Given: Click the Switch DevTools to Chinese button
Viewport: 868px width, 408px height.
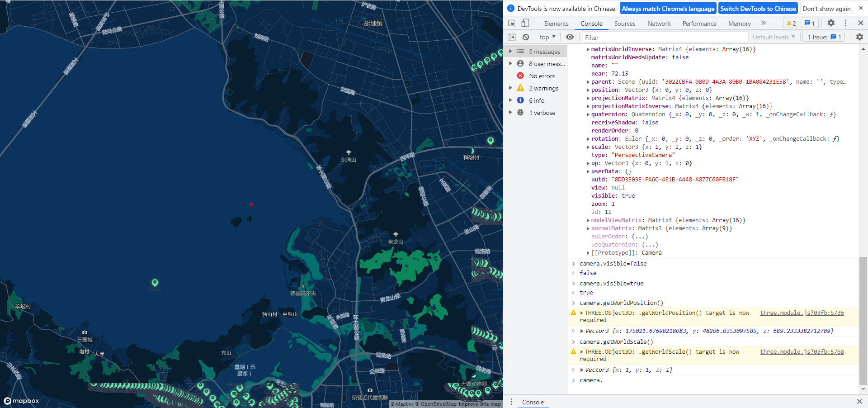Looking at the screenshot, I should (x=758, y=9).
